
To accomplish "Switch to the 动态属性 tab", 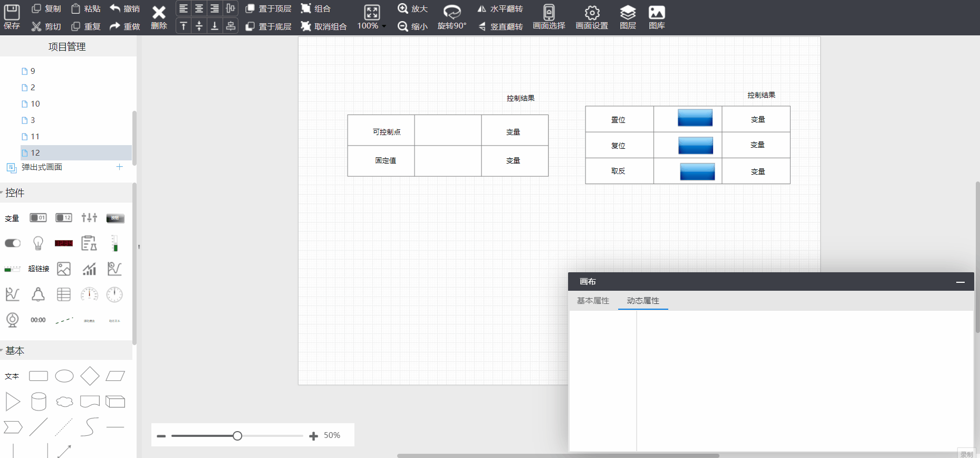I will pos(642,301).
